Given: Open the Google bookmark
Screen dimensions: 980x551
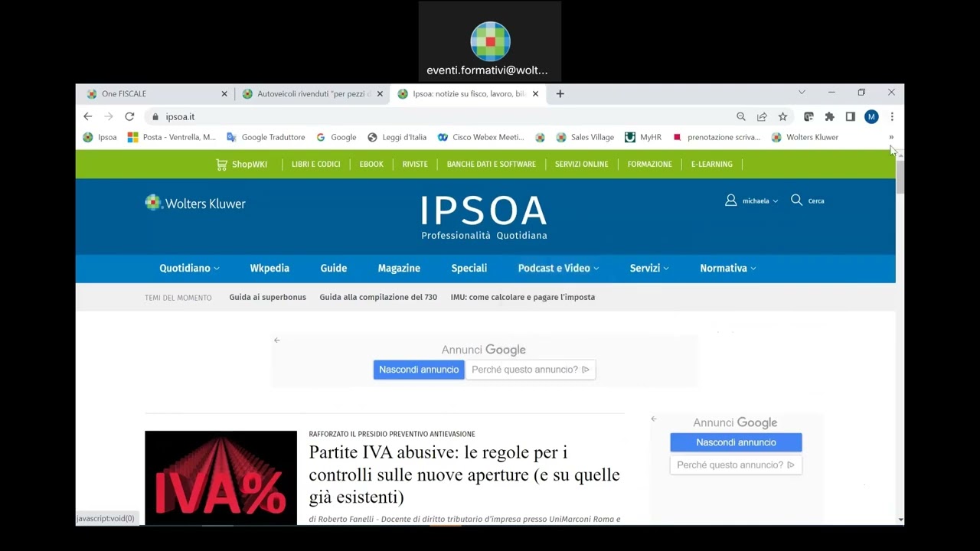Looking at the screenshot, I should pyautogui.click(x=336, y=137).
